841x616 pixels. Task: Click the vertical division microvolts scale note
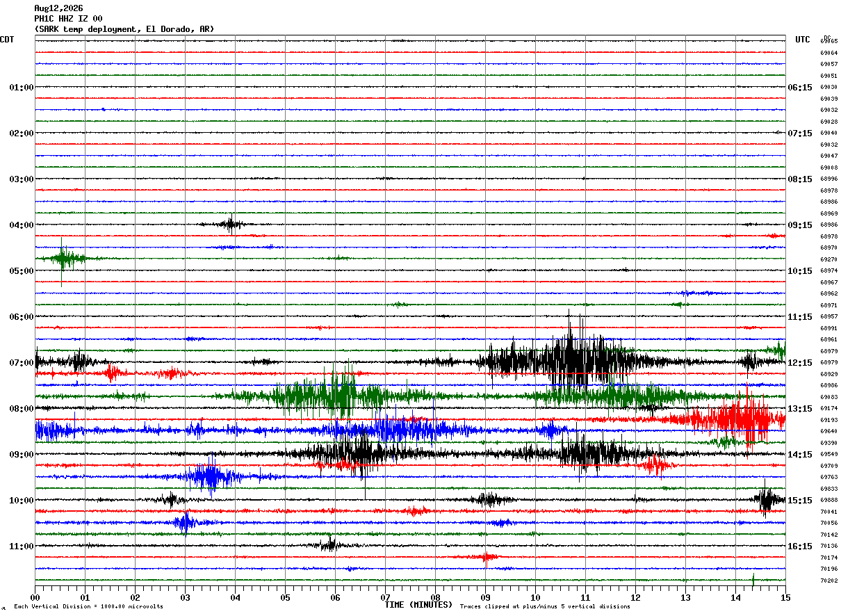88,607
